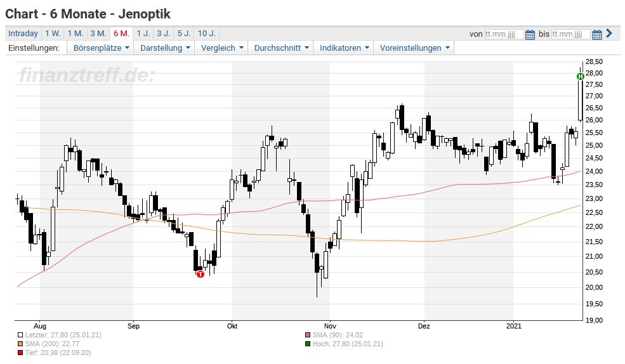Click the 24,00 price axis label
625x364 pixels.
[595, 172]
